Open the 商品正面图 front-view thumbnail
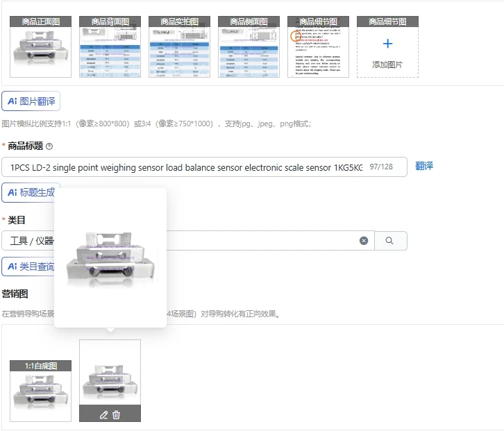The height and width of the screenshot is (431, 504). coord(40,47)
